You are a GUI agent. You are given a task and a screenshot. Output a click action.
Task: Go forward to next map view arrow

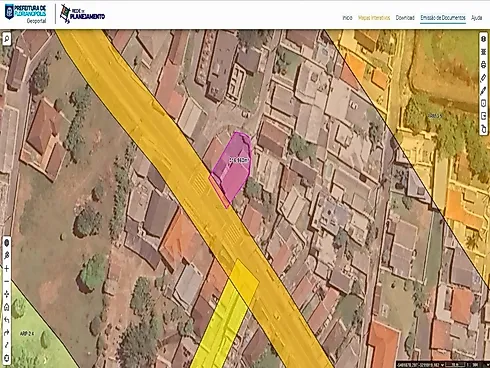(x=6, y=333)
